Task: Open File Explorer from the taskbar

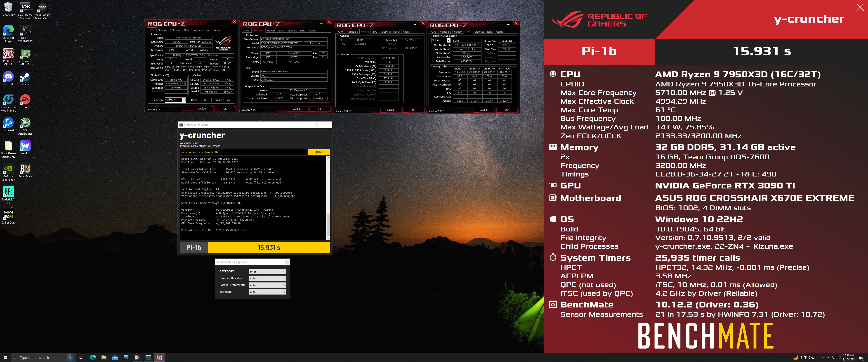Action: [x=104, y=357]
